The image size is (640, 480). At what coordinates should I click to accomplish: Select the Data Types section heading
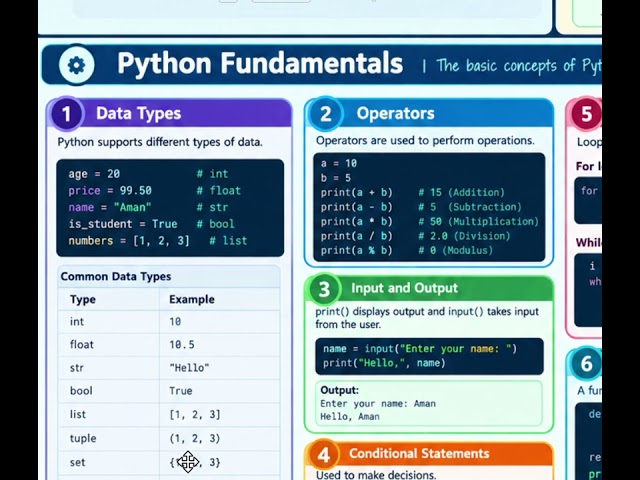tap(138, 113)
